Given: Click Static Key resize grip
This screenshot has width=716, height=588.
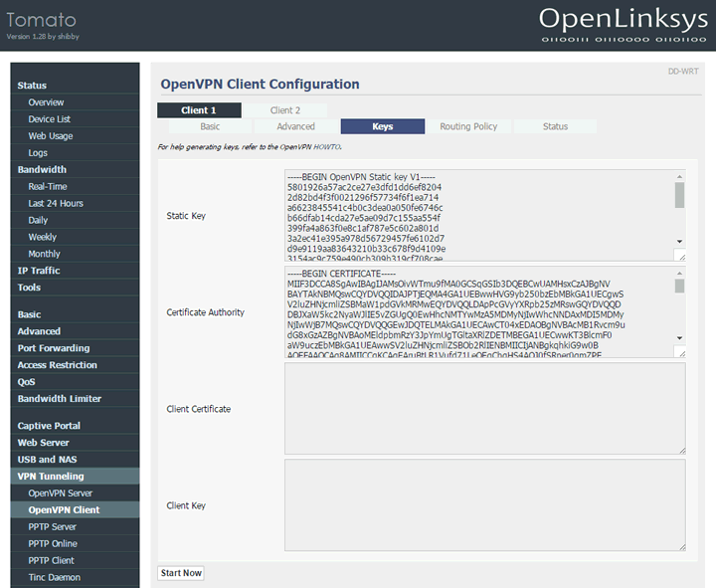Looking at the screenshot, I should point(682,258).
